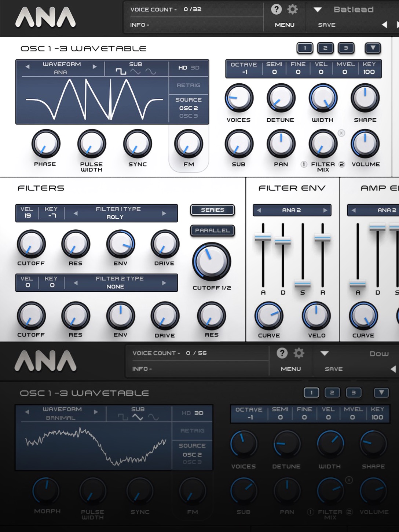Click the X reset icon near Filter Mix dark
This screenshot has width=399, height=532.
coord(349,480)
